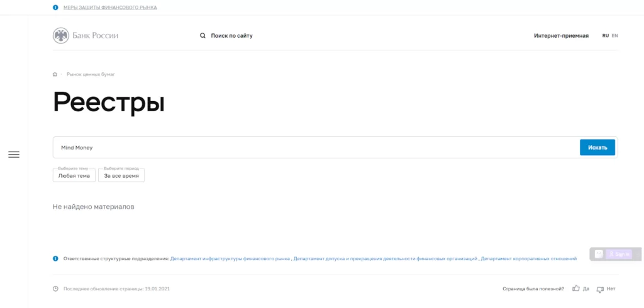Click the Не найдено материалов message
Viewport: 644px width, 308px height.
pos(94,207)
